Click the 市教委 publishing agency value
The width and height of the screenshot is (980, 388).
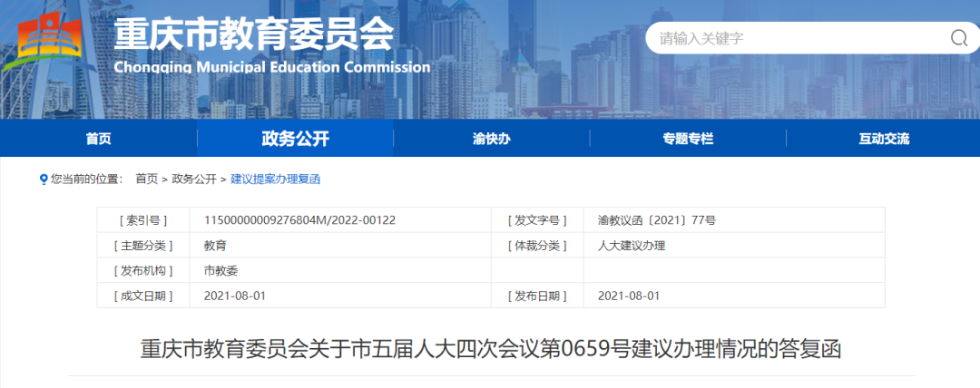click(x=220, y=270)
